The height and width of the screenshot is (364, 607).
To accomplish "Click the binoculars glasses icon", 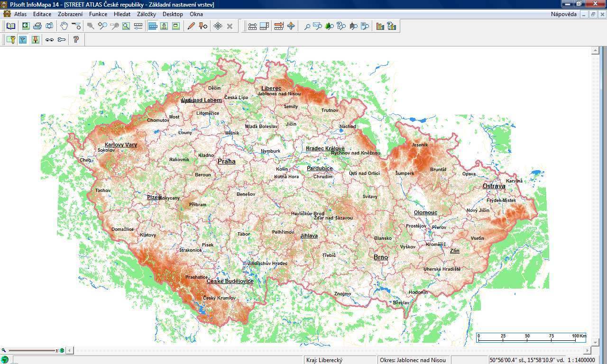I will (x=49, y=40).
